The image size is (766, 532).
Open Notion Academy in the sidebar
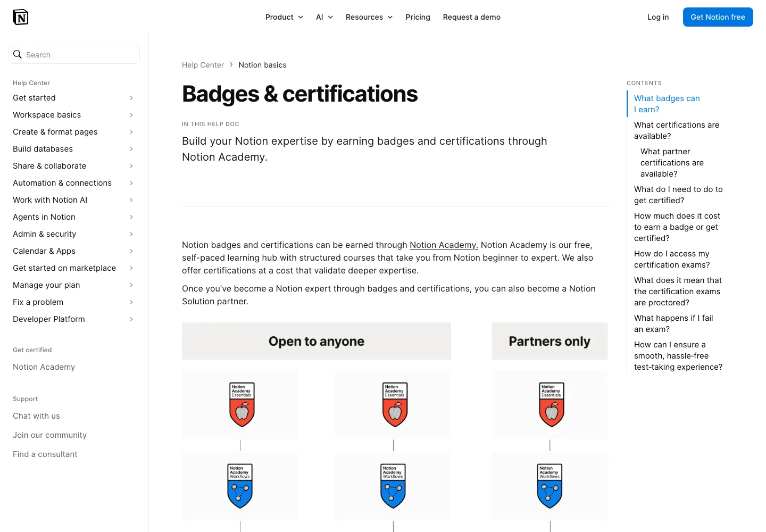[x=44, y=367]
